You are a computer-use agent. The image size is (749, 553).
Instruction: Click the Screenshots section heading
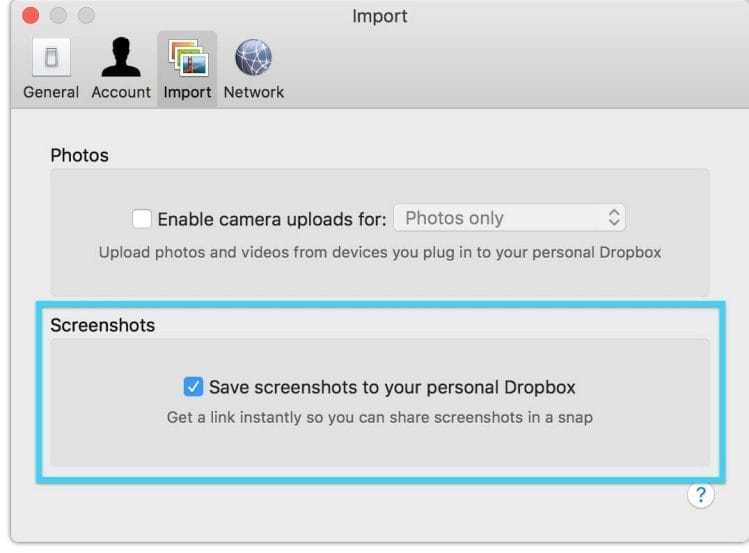click(103, 325)
